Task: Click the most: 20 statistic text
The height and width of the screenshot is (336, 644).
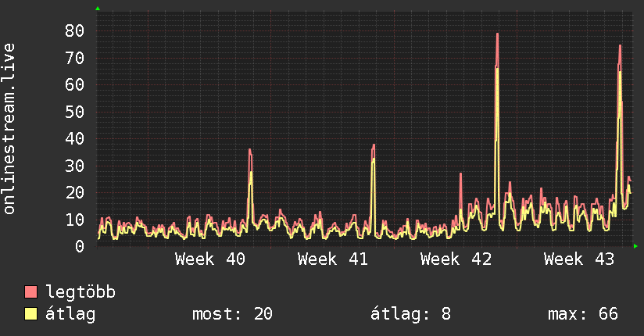Action: click(232, 314)
